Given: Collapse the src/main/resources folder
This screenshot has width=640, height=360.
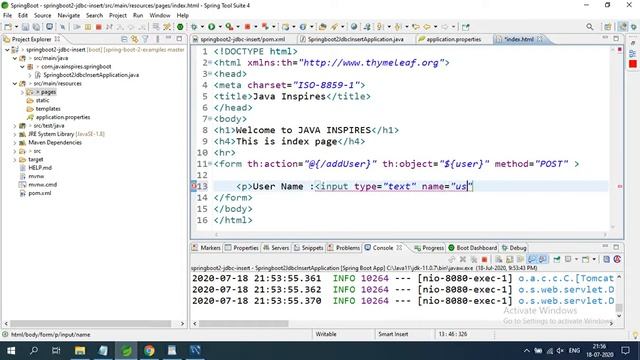Looking at the screenshot, I should [15, 83].
